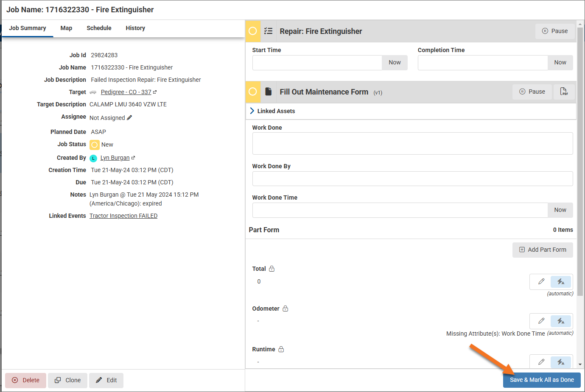The height and width of the screenshot is (392, 585).
Task: Click the Odometer row pencil edit icon
Action: [x=541, y=321]
